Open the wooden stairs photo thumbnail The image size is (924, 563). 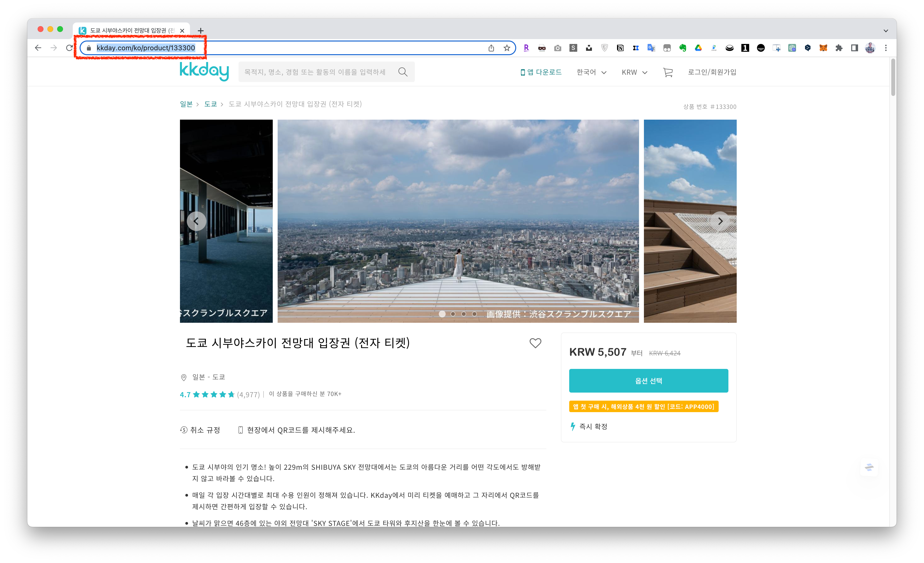(x=690, y=221)
